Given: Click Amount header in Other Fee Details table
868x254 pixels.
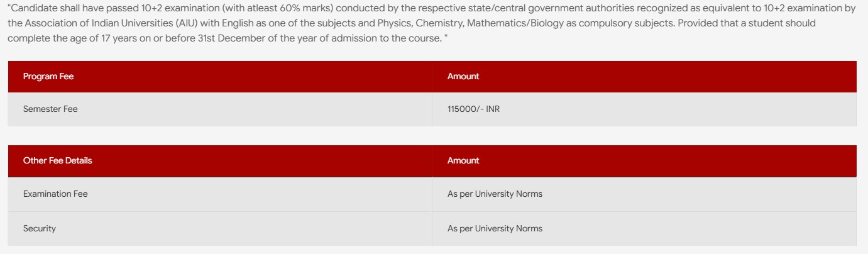Looking at the screenshot, I should click(463, 161).
